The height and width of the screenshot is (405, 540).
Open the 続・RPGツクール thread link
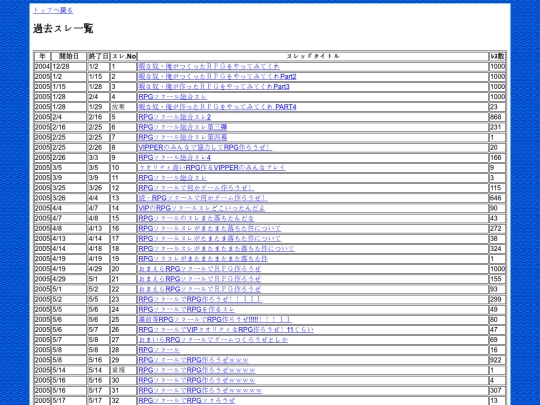[x=202, y=198]
